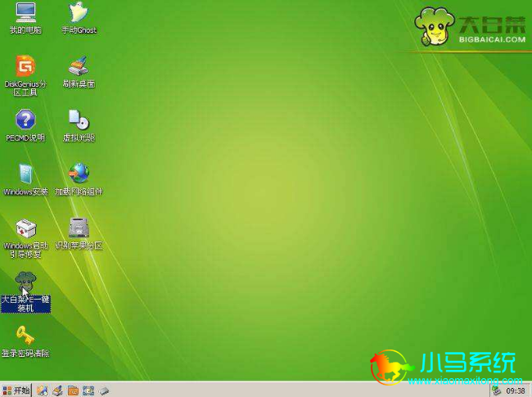Click the blue-framed screen quick-launch icon

pyautogui.click(x=88, y=391)
